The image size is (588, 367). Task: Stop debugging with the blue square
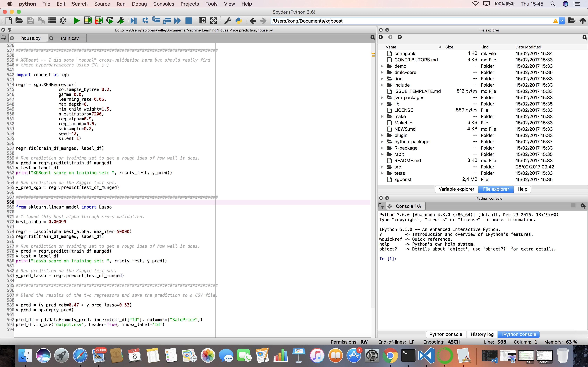pyautogui.click(x=189, y=21)
